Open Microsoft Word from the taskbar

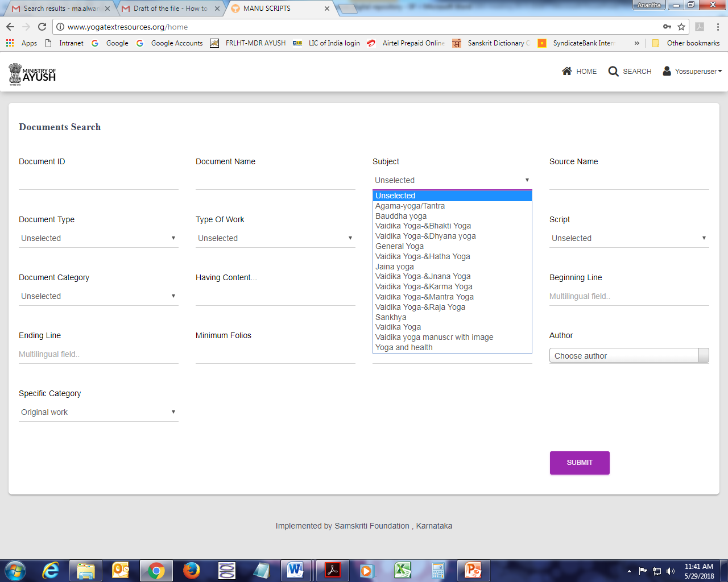295,570
